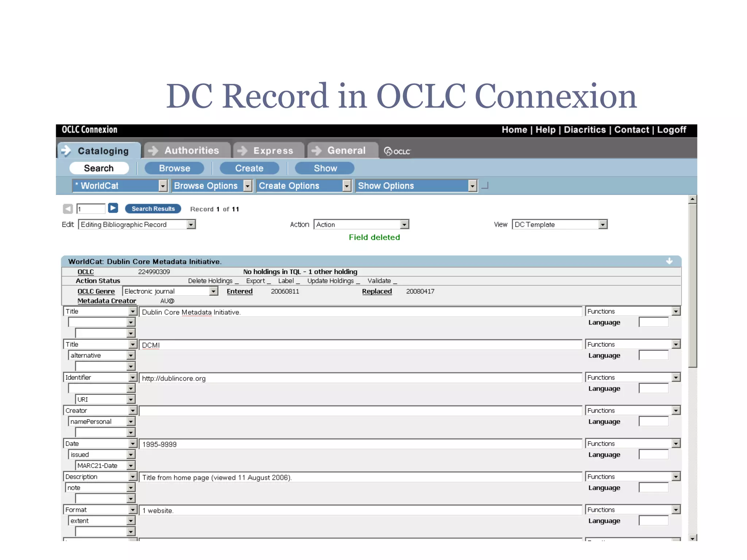This screenshot has height=560, width=747.
Task: Click the http://dublincore.org identifier field
Action: coord(360,378)
